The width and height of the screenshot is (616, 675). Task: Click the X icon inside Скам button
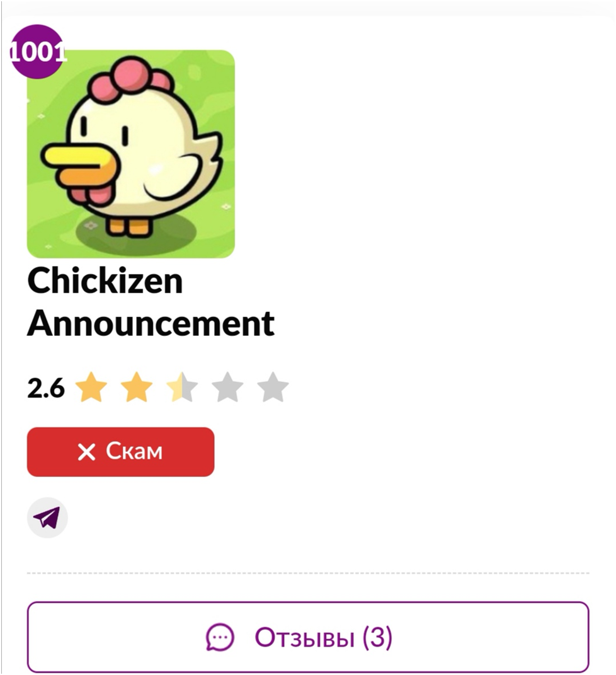coord(86,452)
